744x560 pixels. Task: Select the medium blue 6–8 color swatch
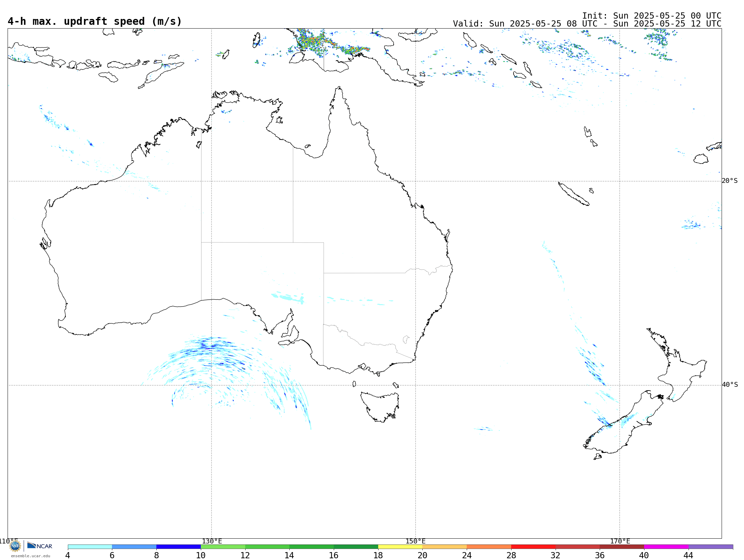(x=134, y=547)
